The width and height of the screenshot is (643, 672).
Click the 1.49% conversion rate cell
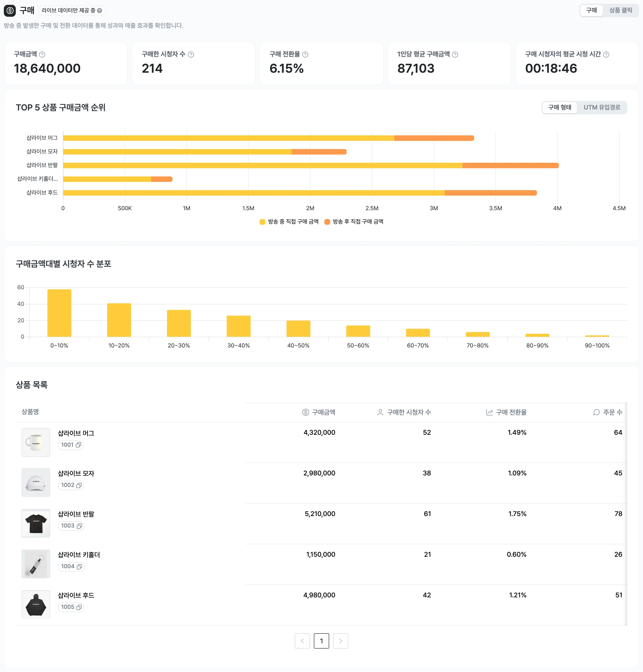(517, 432)
